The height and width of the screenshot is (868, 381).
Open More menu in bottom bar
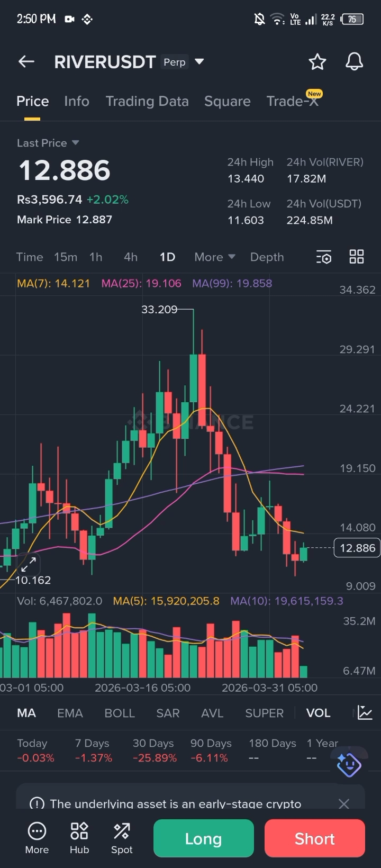point(37,838)
